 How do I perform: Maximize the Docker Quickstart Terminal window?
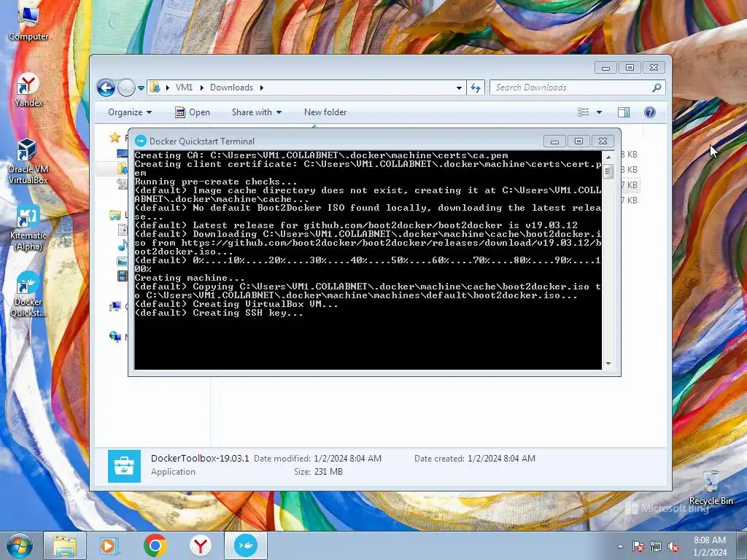pos(578,141)
